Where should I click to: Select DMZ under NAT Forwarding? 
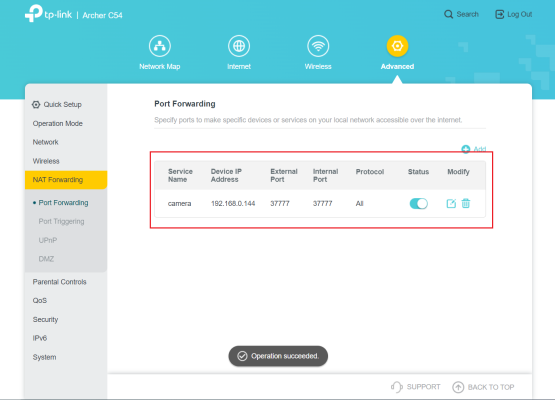[46, 259]
